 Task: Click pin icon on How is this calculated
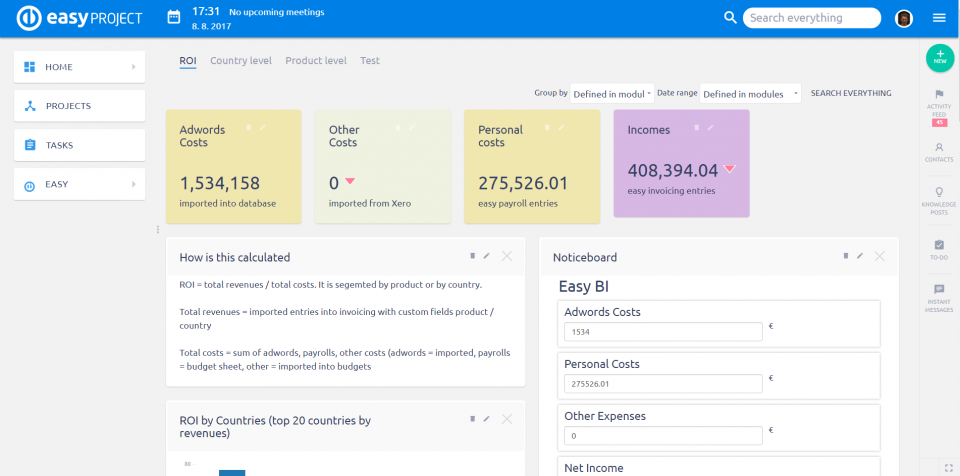pos(473,256)
